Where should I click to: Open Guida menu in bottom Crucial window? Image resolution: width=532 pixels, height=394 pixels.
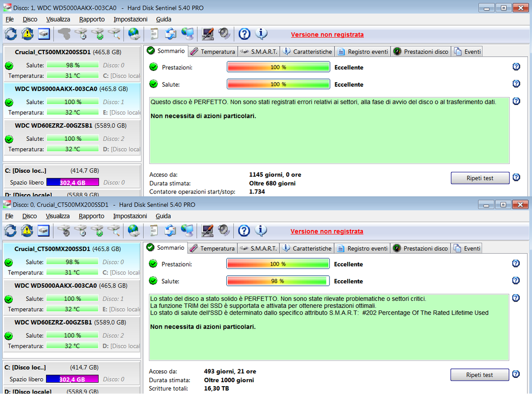click(x=163, y=216)
